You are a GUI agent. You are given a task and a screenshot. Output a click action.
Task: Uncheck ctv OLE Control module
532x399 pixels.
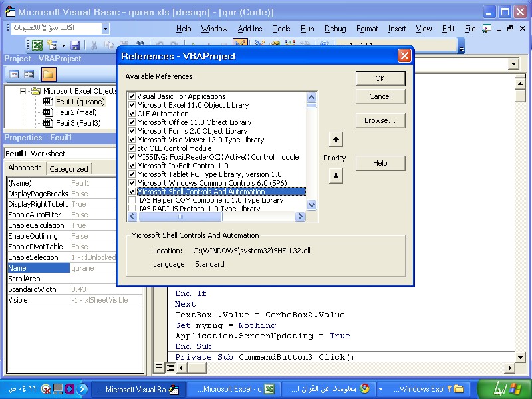click(x=132, y=148)
